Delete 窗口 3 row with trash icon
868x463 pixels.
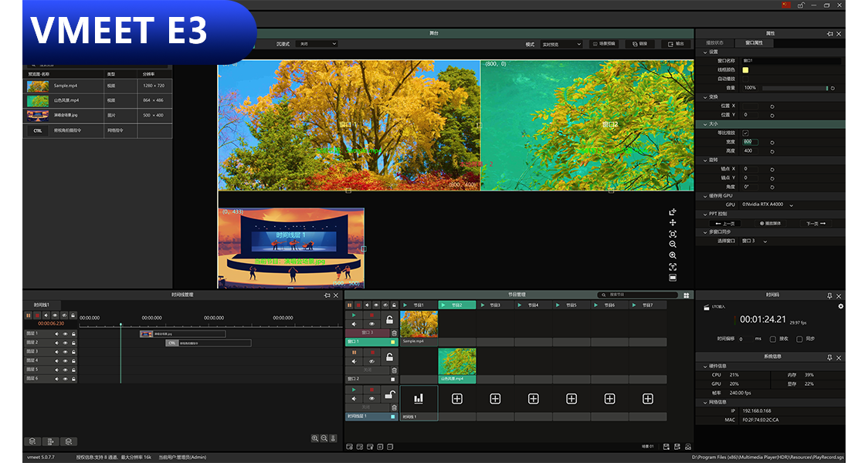pyautogui.click(x=395, y=333)
